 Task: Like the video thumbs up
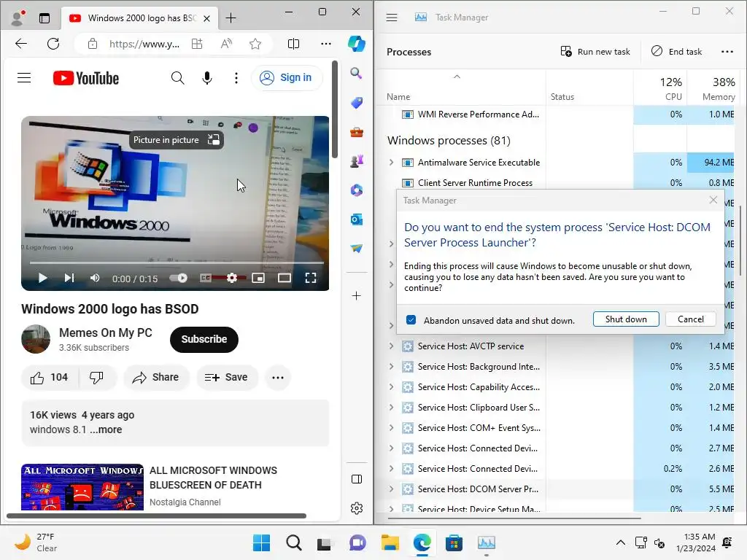pos(50,378)
